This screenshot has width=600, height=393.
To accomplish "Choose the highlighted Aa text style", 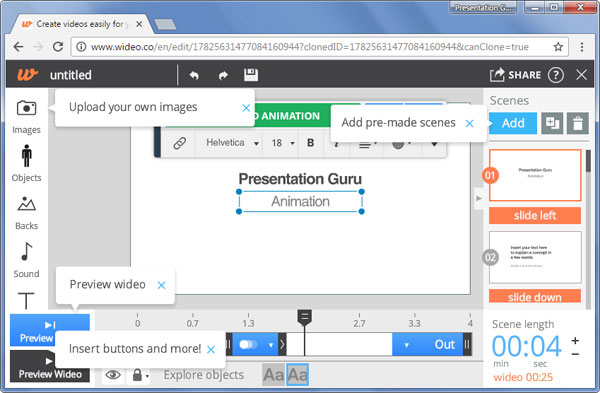I will click(x=297, y=375).
